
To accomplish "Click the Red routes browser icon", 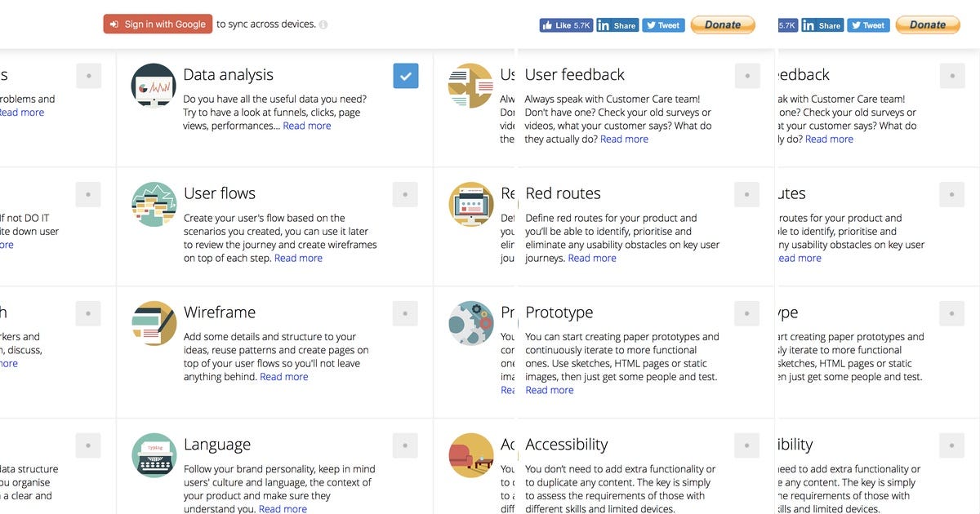I will 471,204.
